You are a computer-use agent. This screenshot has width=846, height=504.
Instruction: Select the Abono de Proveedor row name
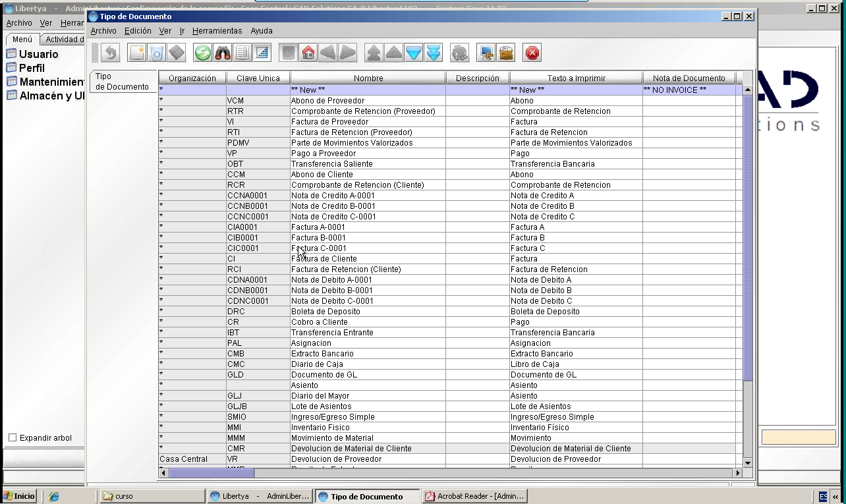[x=368, y=101]
